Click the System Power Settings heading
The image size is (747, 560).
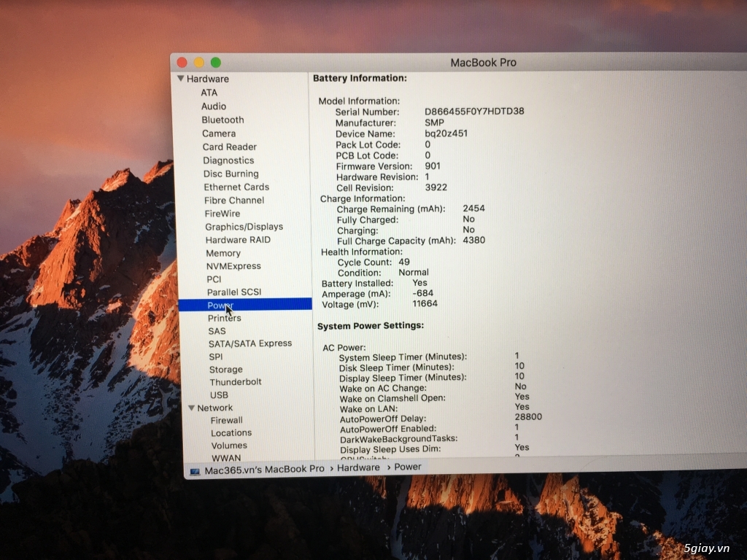pyautogui.click(x=370, y=326)
